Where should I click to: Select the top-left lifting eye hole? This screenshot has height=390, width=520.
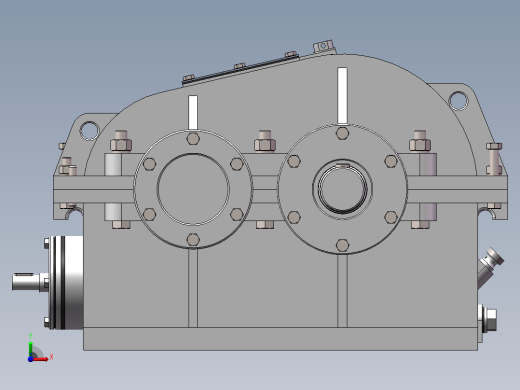90,130
